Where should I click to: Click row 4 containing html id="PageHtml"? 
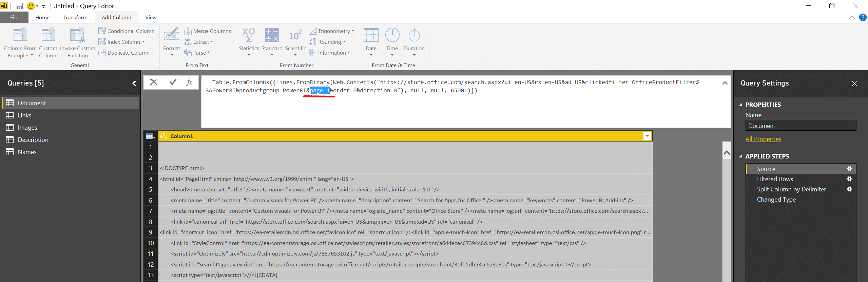(x=405, y=179)
